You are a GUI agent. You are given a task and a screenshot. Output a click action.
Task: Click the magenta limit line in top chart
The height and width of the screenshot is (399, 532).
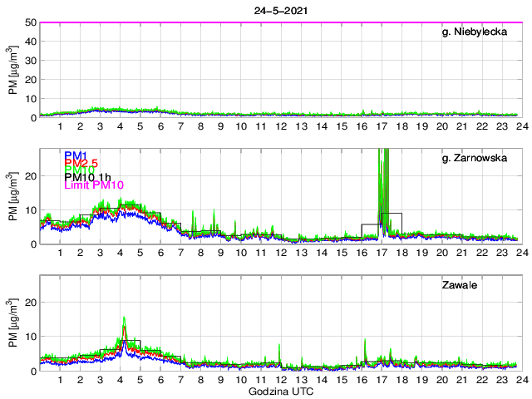point(278,22)
